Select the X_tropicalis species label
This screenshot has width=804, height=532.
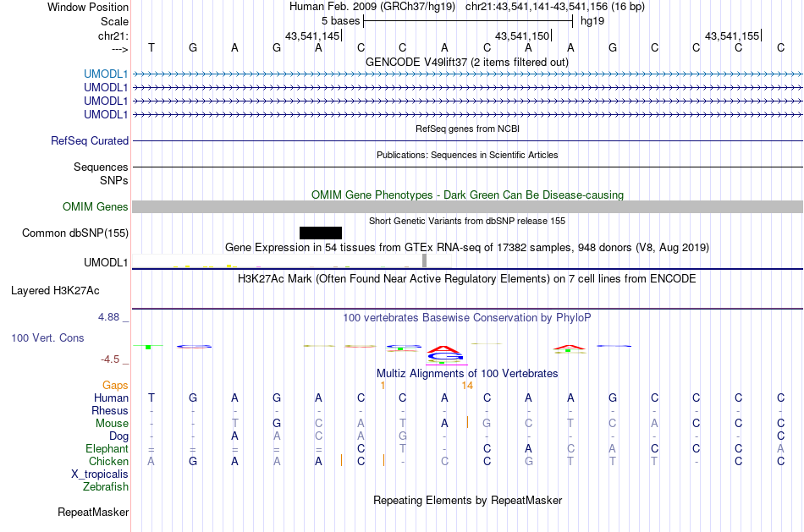(100, 474)
